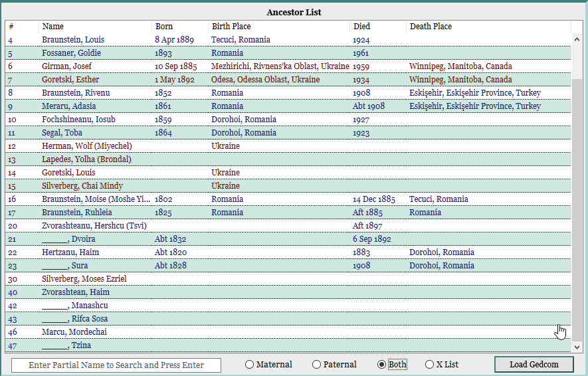This screenshot has height=376, width=588.
Task: Select Goretski, Louis row
Action: click(288, 173)
